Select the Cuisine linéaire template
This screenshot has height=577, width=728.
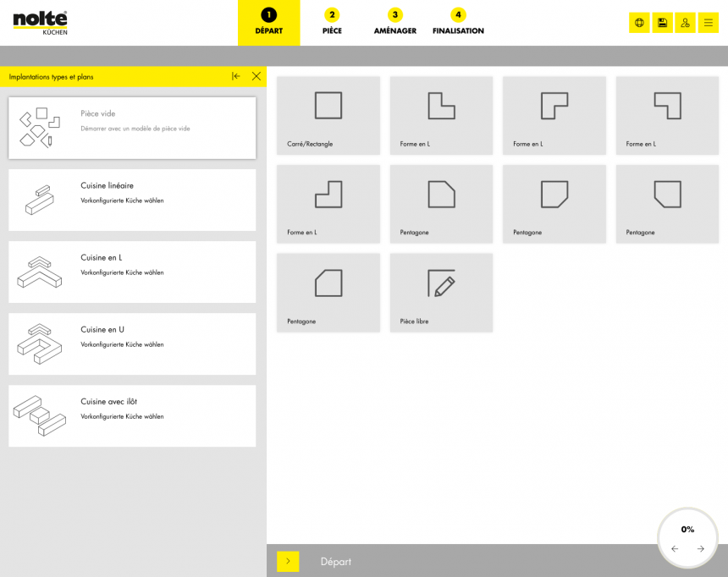132,201
